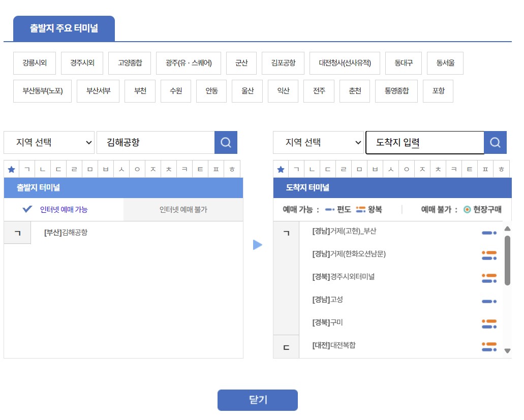The width and height of the screenshot is (524, 420).
Task: Choose 부산동부(노포) terminal button
Action: click(x=43, y=91)
